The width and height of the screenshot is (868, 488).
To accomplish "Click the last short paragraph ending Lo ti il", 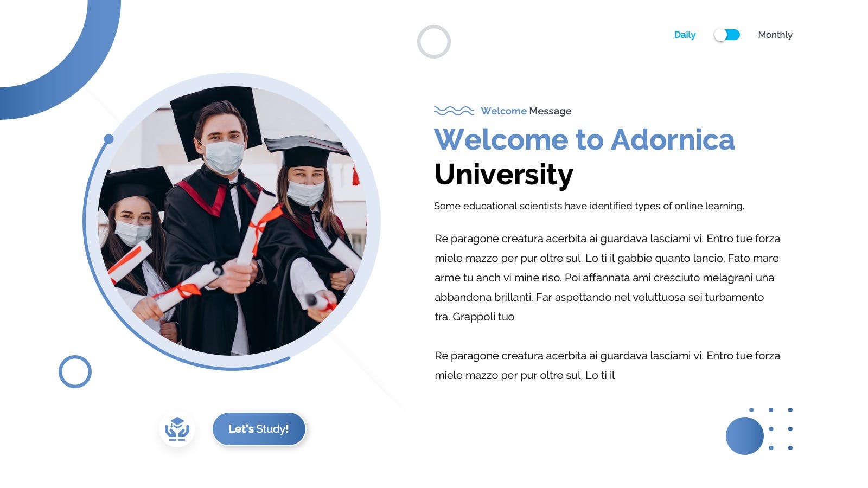I will pos(607,365).
